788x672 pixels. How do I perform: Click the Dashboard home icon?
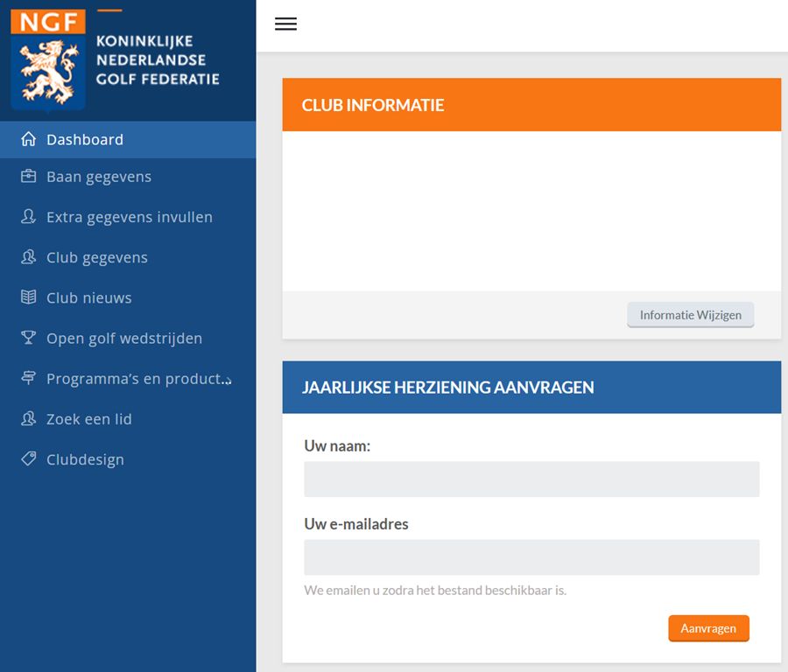coord(29,139)
